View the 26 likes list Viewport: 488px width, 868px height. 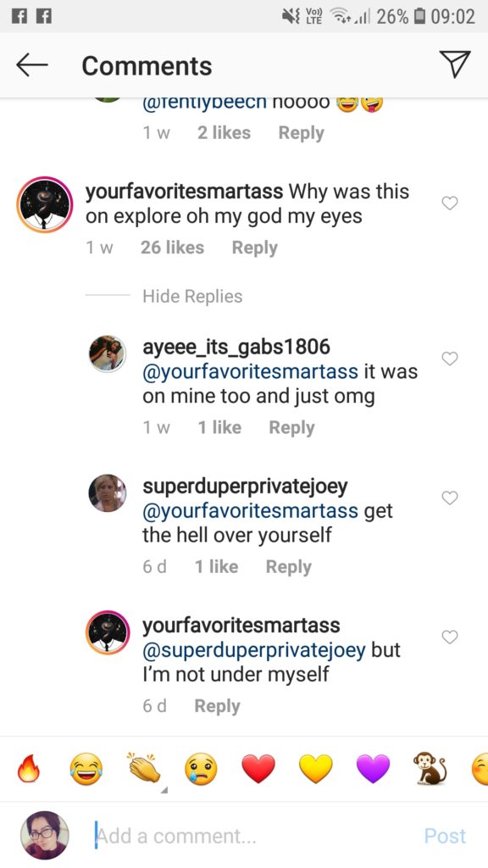point(172,248)
